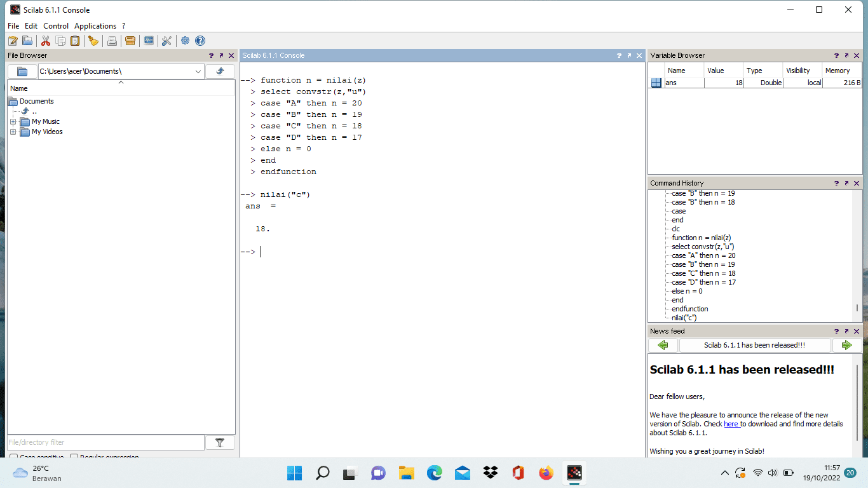Open Scilab demonstrations gear icon
868x488 pixels.
185,41
